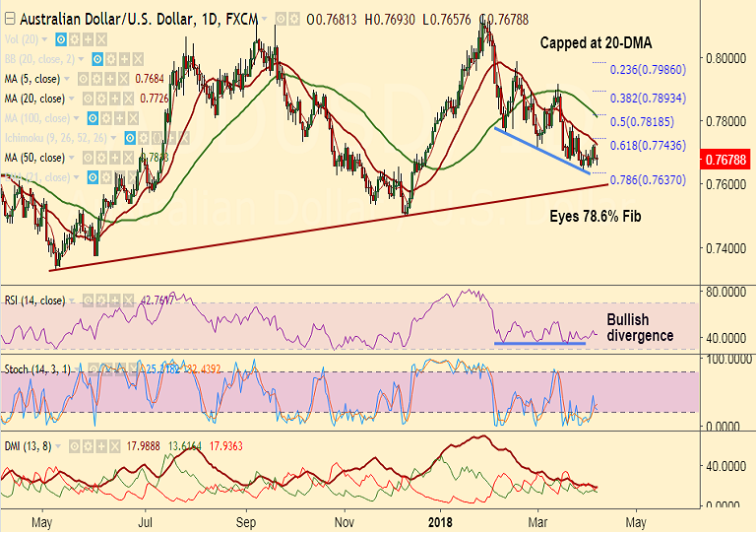
Task: Click the 0.5(0.78185) Fibonacci level label
Action: (x=642, y=121)
